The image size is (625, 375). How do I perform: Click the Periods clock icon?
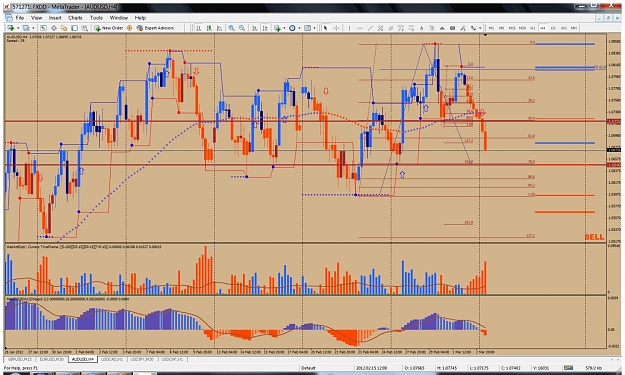coord(292,28)
